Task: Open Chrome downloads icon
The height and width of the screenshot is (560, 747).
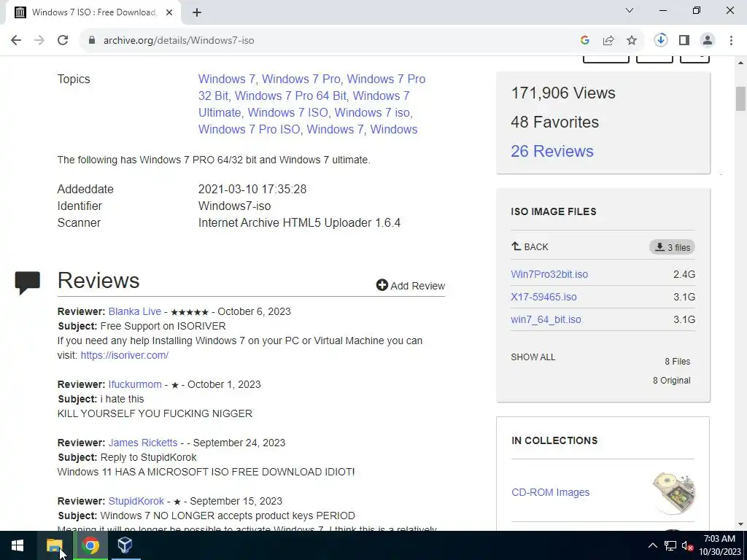Action: (x=661, y=41)
